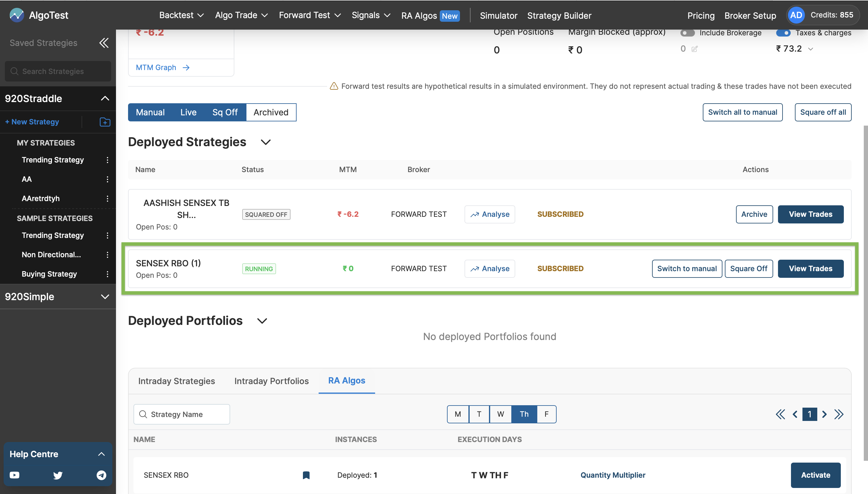
Task: Click the warning triangle icon beside forward test disclaimer
Action: tap(334, 86)
